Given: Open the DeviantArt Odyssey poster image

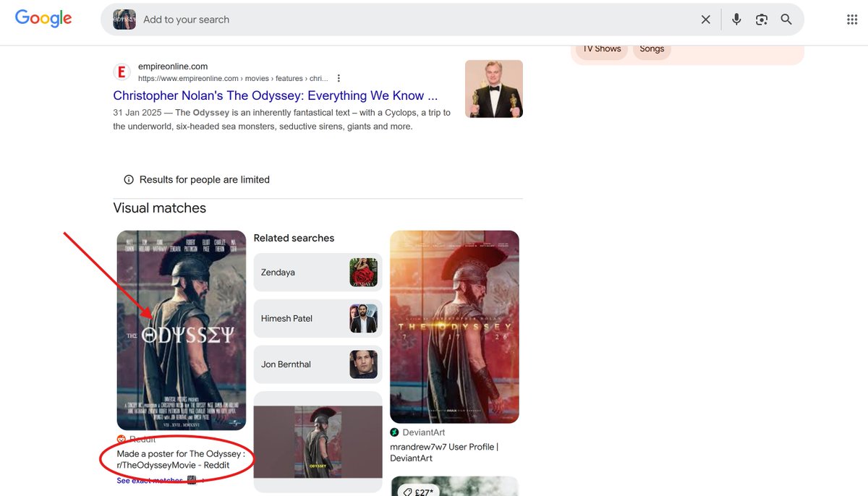Looking at the screenshot, I should [x=454, y=327].
